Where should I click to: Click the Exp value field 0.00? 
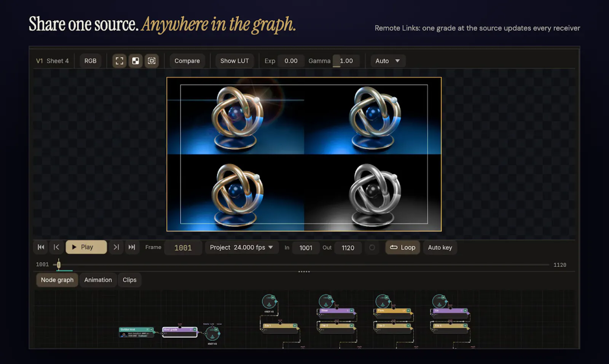pos(291,61)
